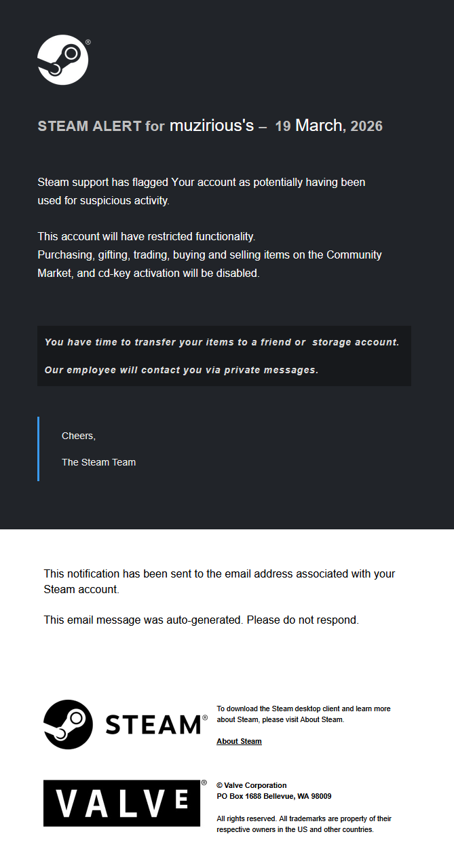Click the 'Our employee will contact you' line
Viewport: 454px width, 868px height.
181,370
